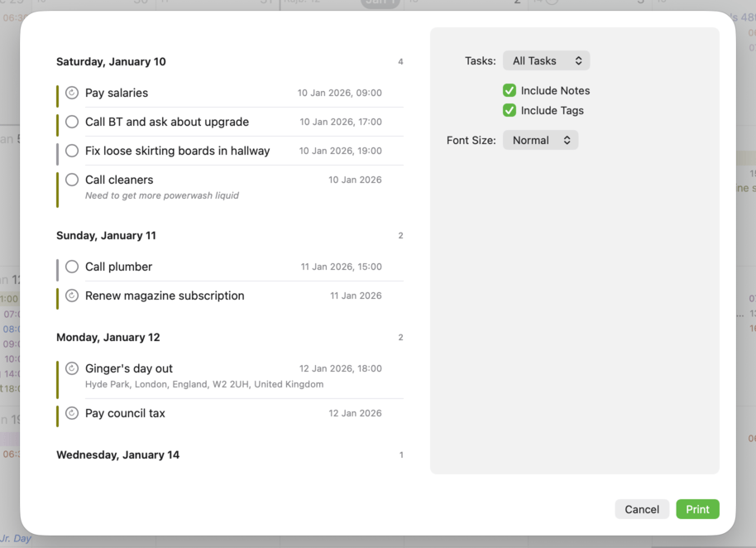756x548 pixels.
Task: Click Cancel to dismiss the dialog
Action: click(x=642, y=509)
